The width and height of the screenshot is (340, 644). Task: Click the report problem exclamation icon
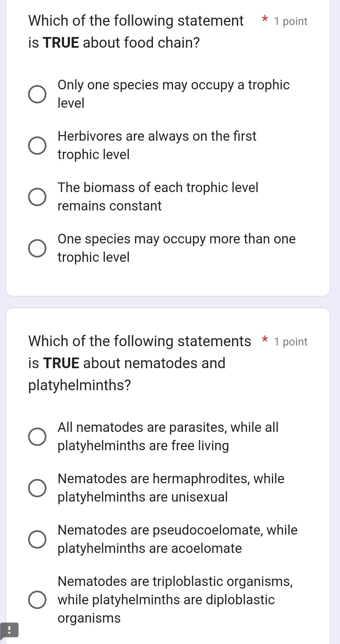(9, 630)
